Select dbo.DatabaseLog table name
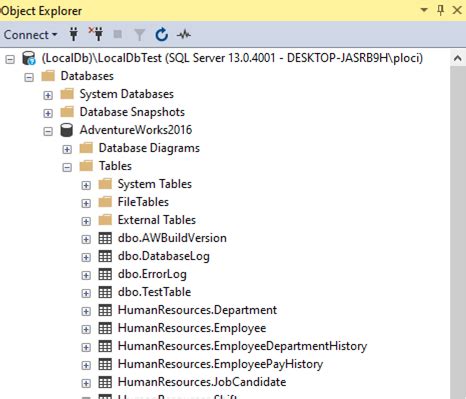The width and height of the screenshot is (466, 399). pos(164,256)
